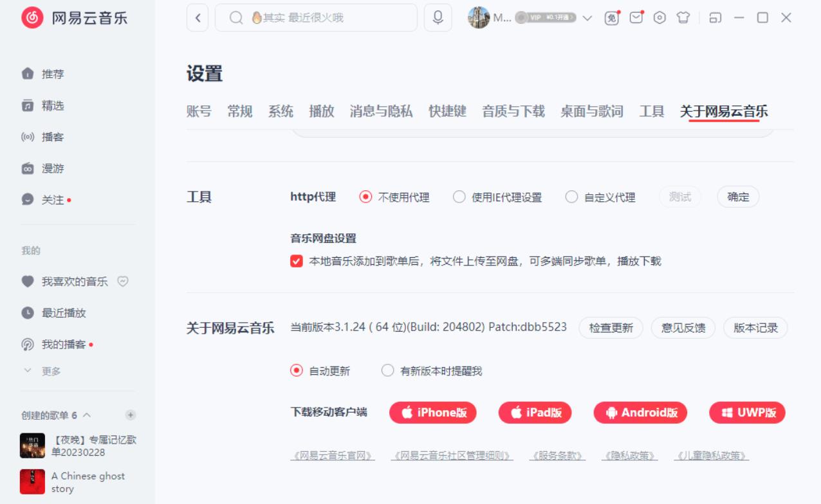Click heartbeat mode icon beside 我喜欢的音乐
821x504 pixels.
coord(123,282)
